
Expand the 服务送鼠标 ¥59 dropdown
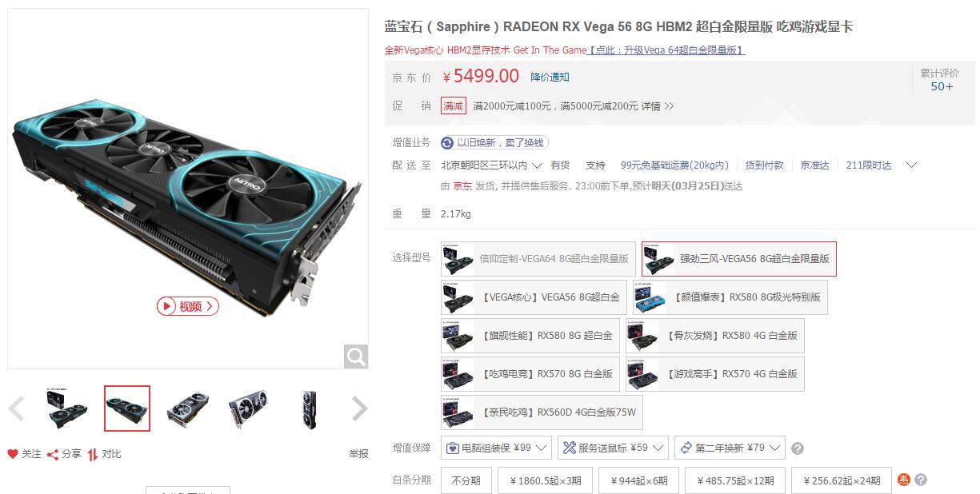[613, 448]
